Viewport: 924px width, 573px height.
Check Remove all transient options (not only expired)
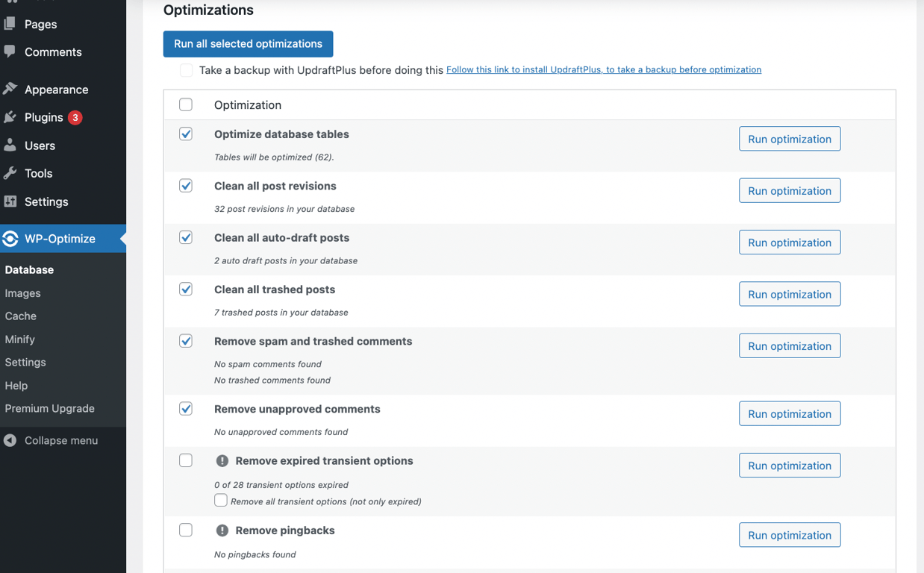[x=221, y=500]
